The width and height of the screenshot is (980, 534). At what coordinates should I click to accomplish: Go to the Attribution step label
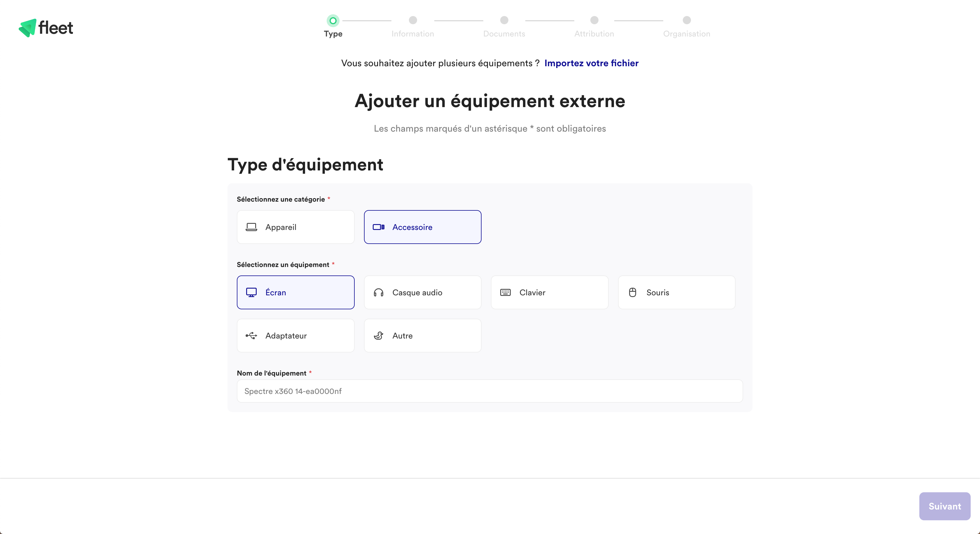(x=594, y=34)
